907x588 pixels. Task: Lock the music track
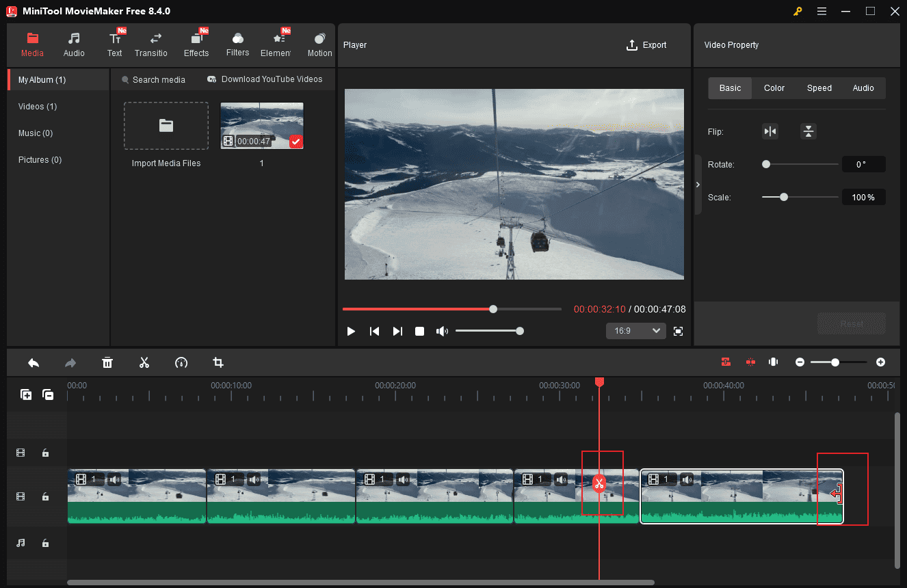[45, 542]
